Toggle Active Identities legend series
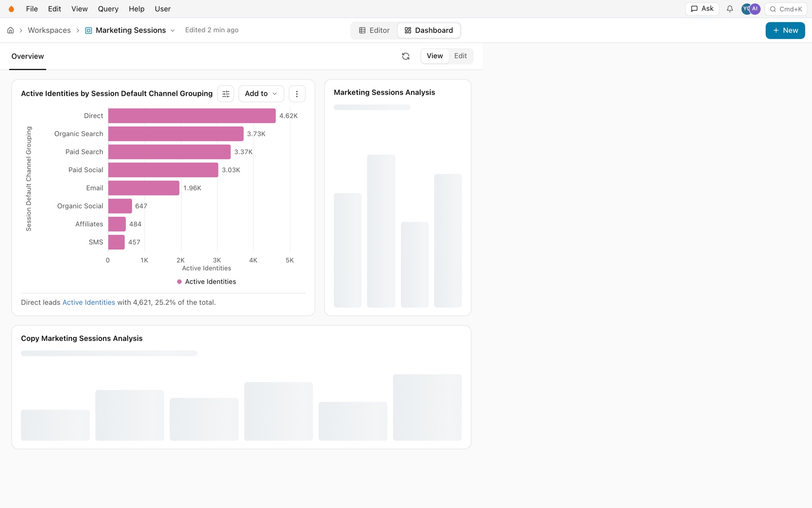Viewport: 812px width, 508px height. click(x=207, y=282)
